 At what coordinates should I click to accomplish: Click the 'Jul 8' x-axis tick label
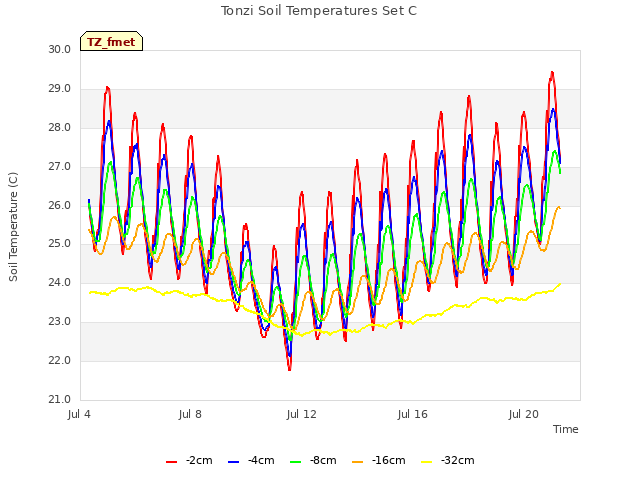(x=190, y=414)
